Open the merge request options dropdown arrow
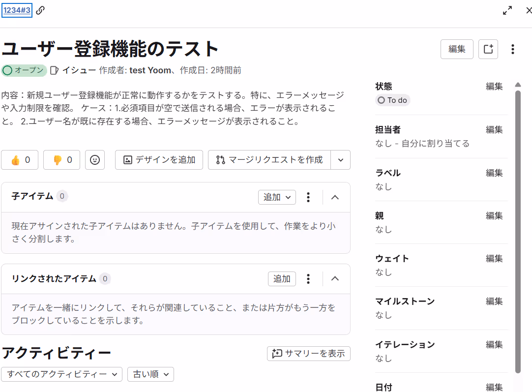The height and width of the screenshot is (392, 532). 341,160
